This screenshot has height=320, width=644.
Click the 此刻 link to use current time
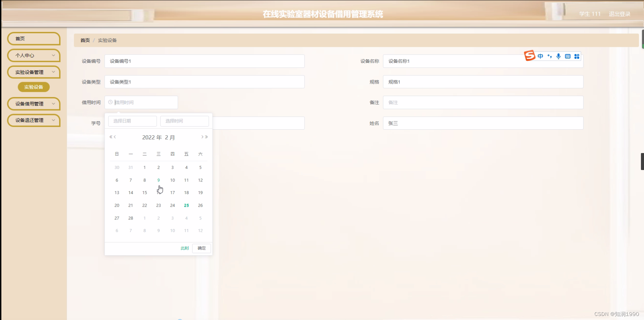[x=184, y=248]
